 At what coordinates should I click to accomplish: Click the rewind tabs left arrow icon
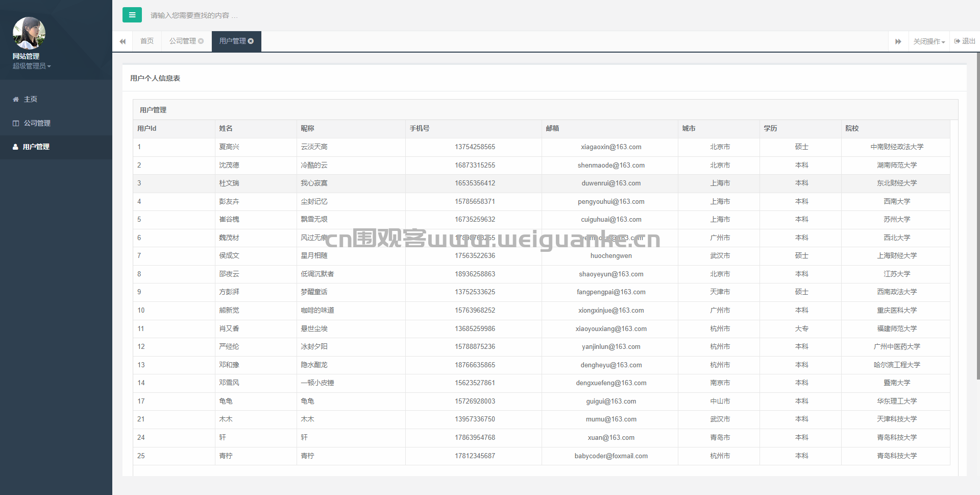122,41
